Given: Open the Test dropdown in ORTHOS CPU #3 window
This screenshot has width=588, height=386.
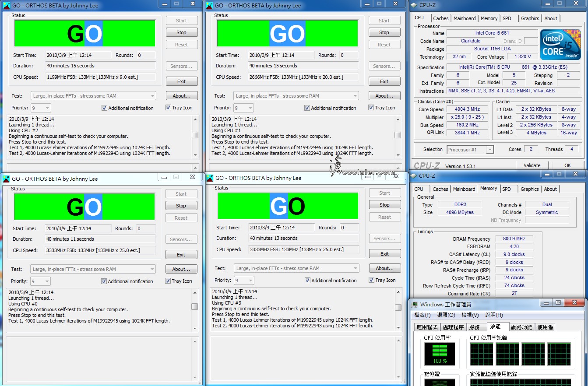Looking at the screenshot, I should click(296, 268).
